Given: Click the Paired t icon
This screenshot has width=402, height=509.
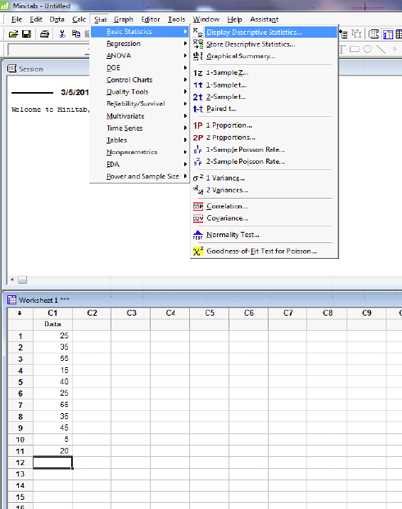Looking at the screenshot, I should coord(198,109).
